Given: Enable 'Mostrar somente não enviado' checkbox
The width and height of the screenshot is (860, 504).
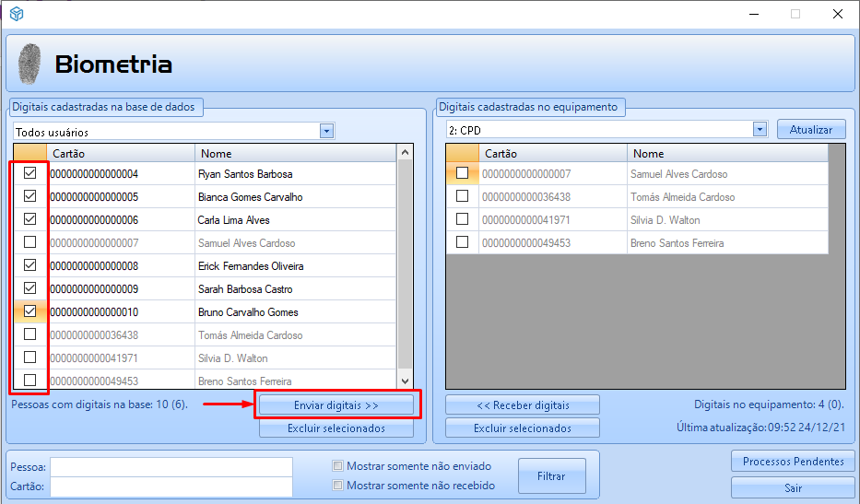Looking at the screenshot, I should click(x=338, y=466).
